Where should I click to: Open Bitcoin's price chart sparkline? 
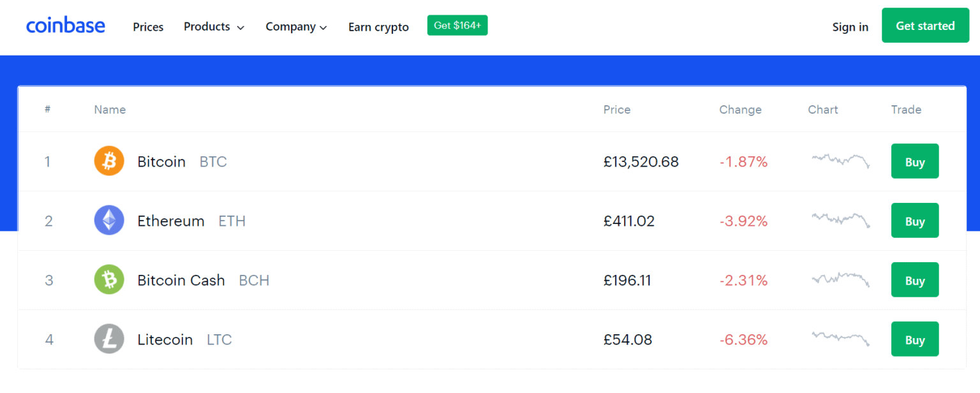tap(840, 161)
